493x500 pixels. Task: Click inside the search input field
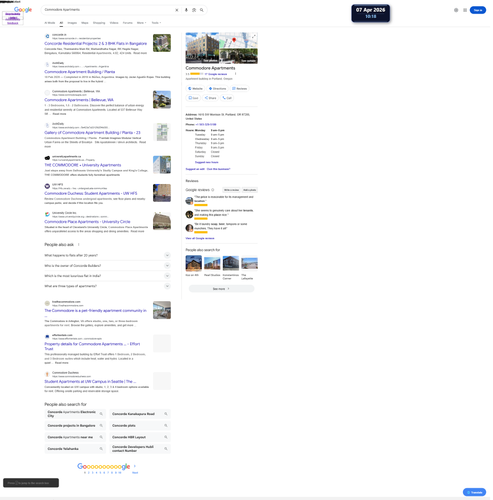point(108,10)
